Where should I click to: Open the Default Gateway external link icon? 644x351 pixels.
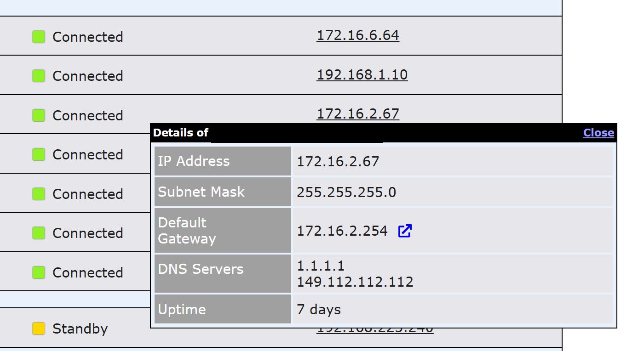[x=404, y=231]
